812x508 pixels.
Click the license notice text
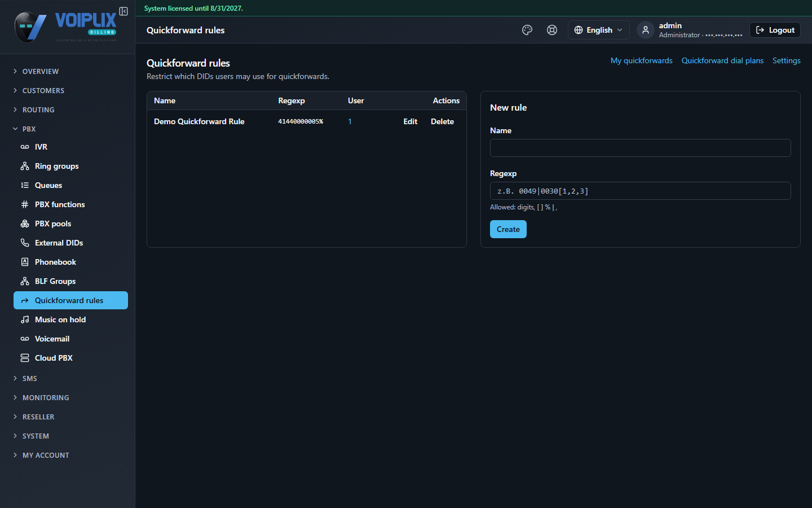tap(193, 8)
